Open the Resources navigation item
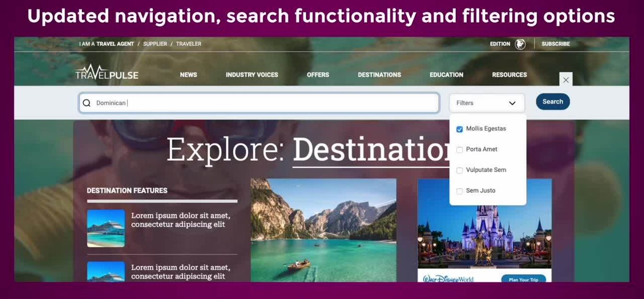 pyautogui.click(x=509, y=75)
